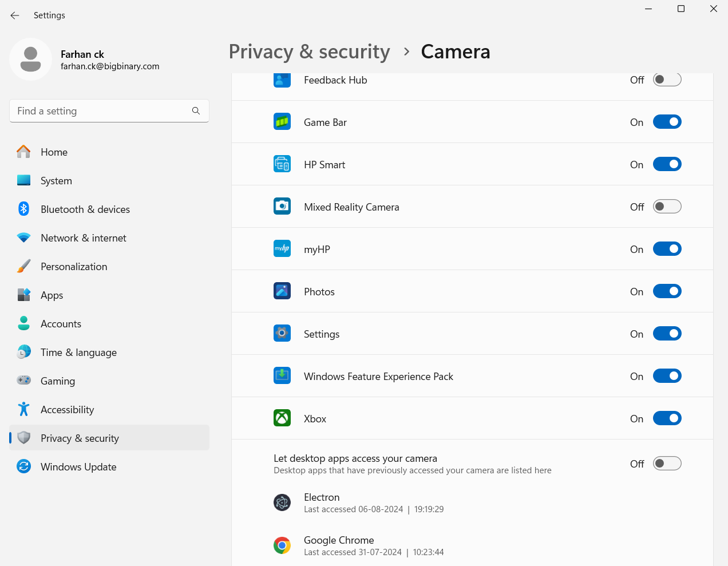This screenshot has width=728, height=566.
Task: Open the Apps section
Action: [x=52, y=295]
